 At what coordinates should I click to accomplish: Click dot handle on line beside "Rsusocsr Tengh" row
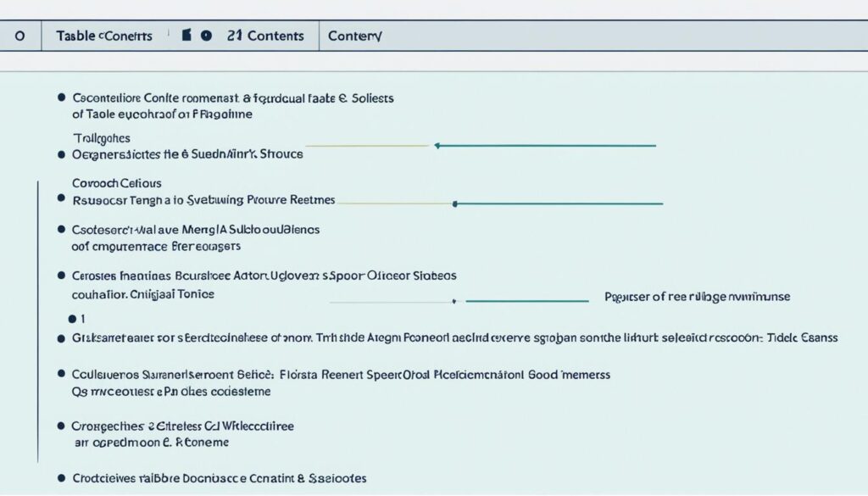(x=455, y=203)
